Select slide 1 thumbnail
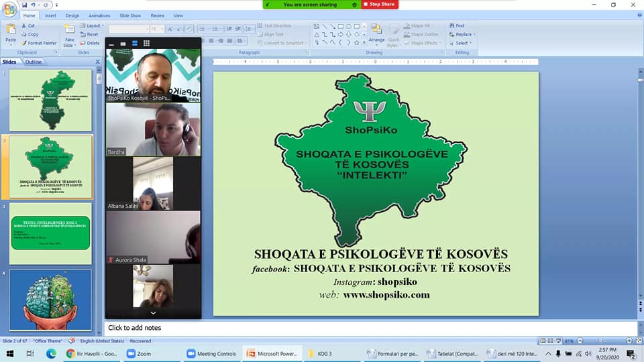Image resolution: width=644 pixels, height=362 pixels. click(50, 100)
